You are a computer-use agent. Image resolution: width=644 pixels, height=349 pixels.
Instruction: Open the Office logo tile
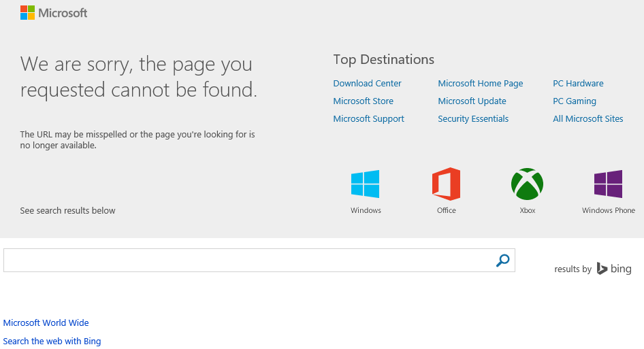[446, 184]
